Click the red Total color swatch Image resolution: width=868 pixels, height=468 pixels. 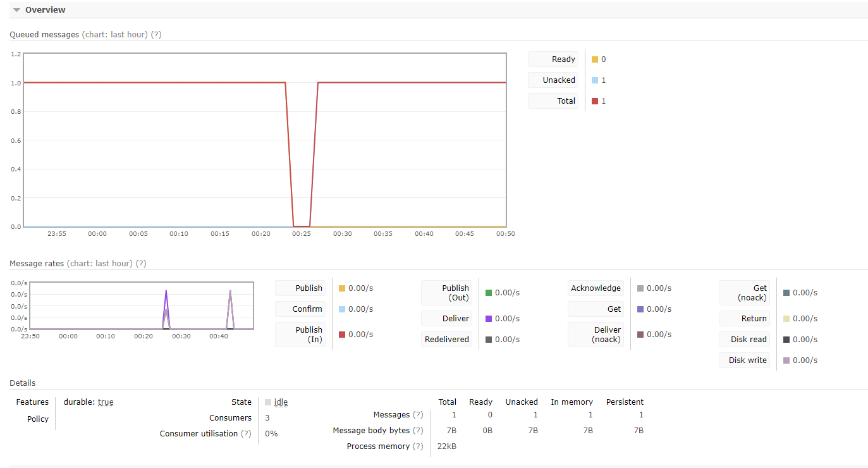click(595, 101)
